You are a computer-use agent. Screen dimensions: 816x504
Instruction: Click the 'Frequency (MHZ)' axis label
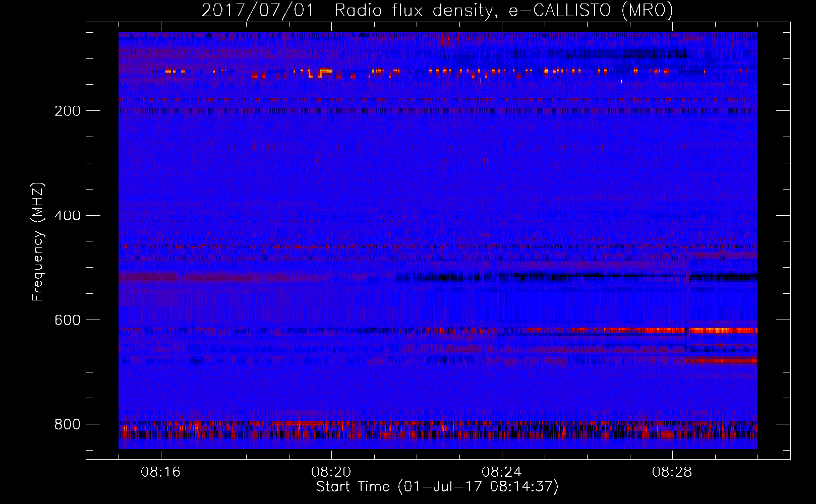point(38,241)
